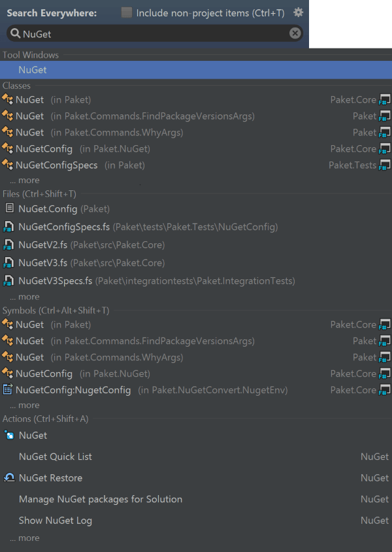Click the NuGetConfig class icon in Paket.NuGet
The width and height of the screenshot is (392, 552).
[x=8, y=148]
